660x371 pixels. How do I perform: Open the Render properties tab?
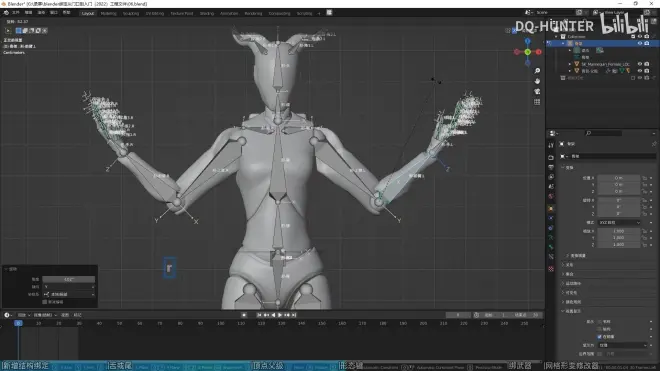point(551,157)
